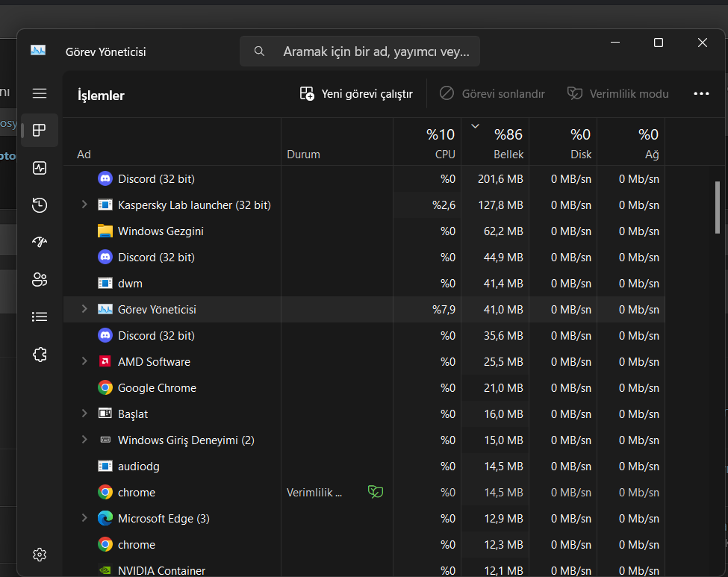Viewport: 728px width, 577px height.
Task: Click the process search input field
Action: [360, 51]
